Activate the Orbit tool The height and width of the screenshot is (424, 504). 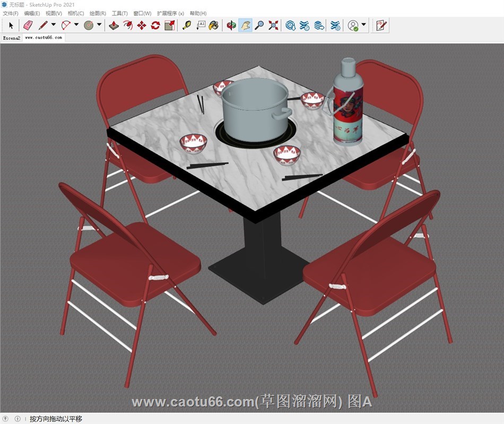tap(231, 25)
